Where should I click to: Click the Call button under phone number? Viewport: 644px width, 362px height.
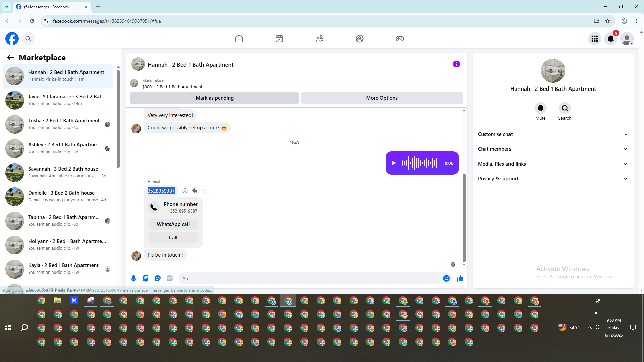click(173, 238)
